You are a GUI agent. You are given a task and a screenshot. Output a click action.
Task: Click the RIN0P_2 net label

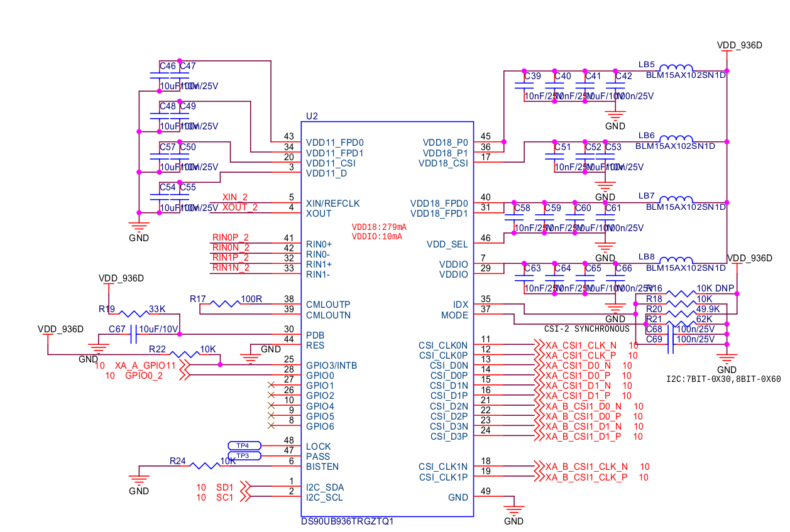point(231,237)
